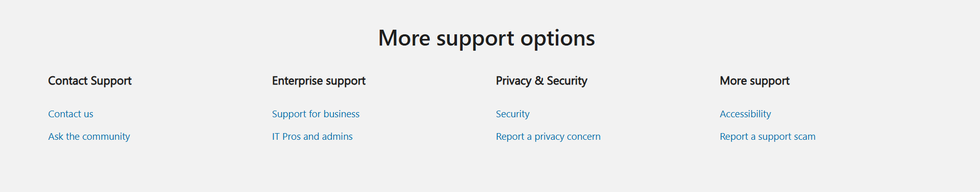Screen dimensions: 980x192
Task: Open the Contact us link
Action: pyautogui.click(x=71, y=114)
